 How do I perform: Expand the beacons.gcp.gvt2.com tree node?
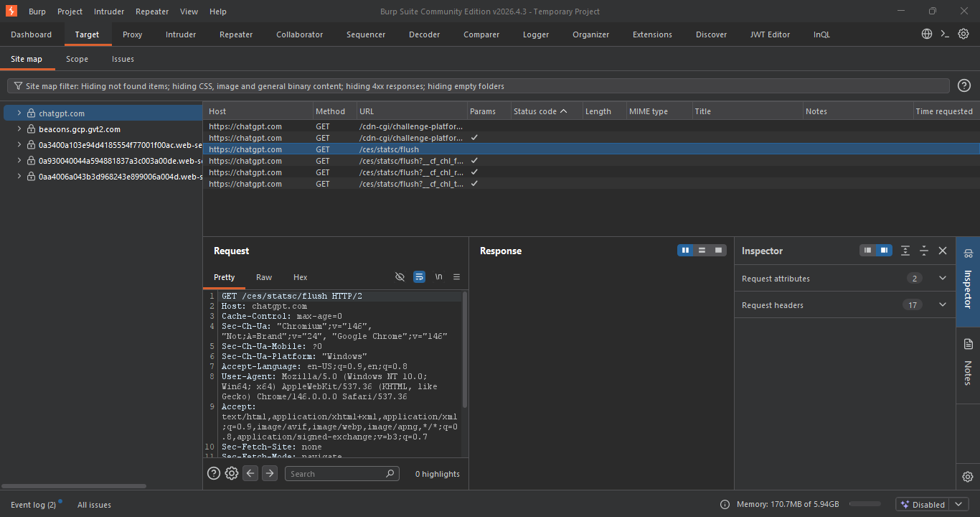coord(19,129)
